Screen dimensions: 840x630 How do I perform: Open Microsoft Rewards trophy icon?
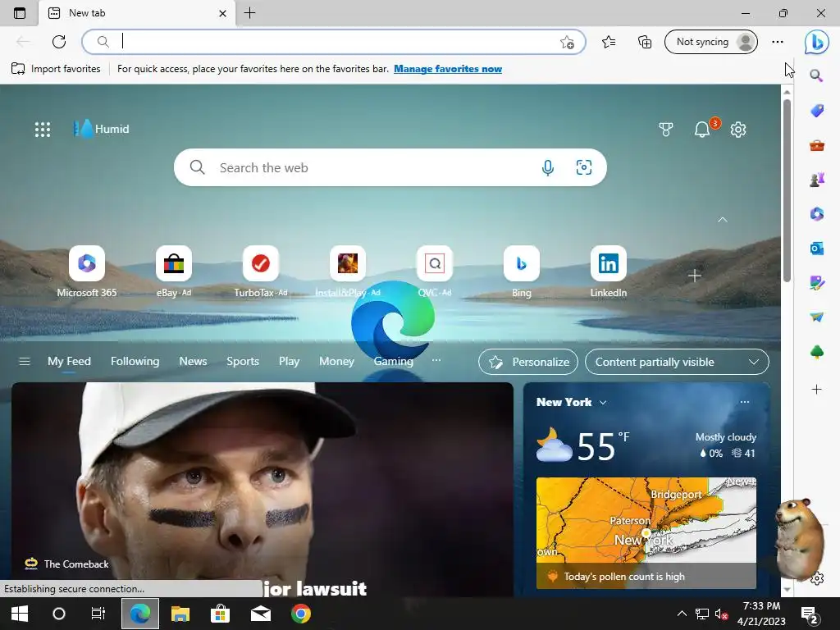coord(666,129)
